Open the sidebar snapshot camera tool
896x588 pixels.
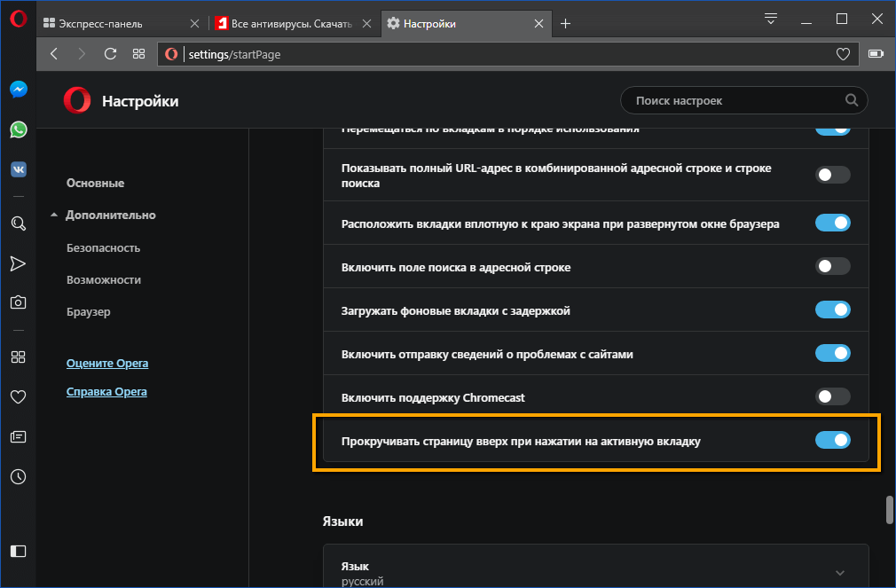(18, 302)
